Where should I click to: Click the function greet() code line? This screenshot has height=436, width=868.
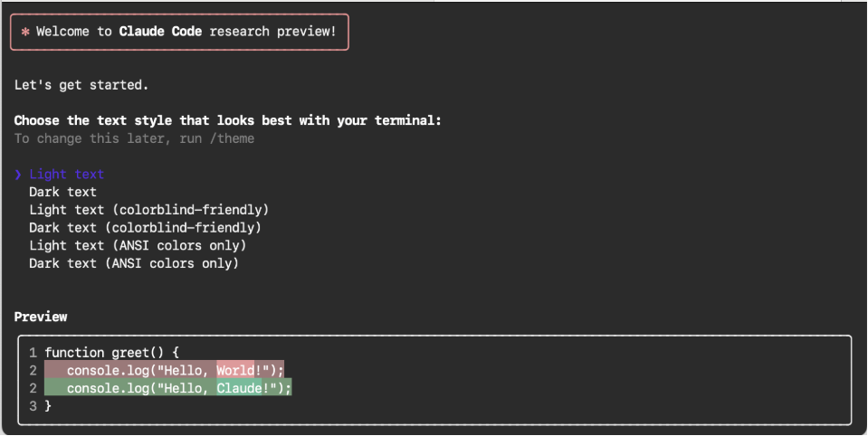click(112, 353)
